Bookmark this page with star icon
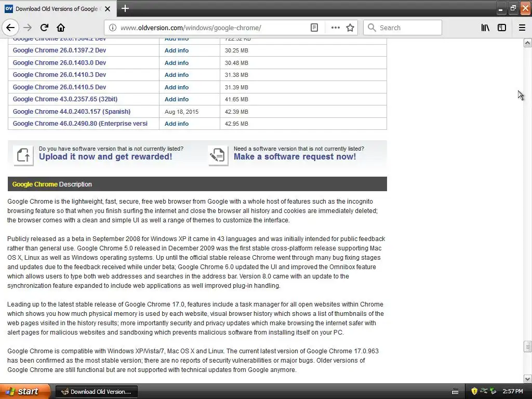 click(x=350, y=28)
